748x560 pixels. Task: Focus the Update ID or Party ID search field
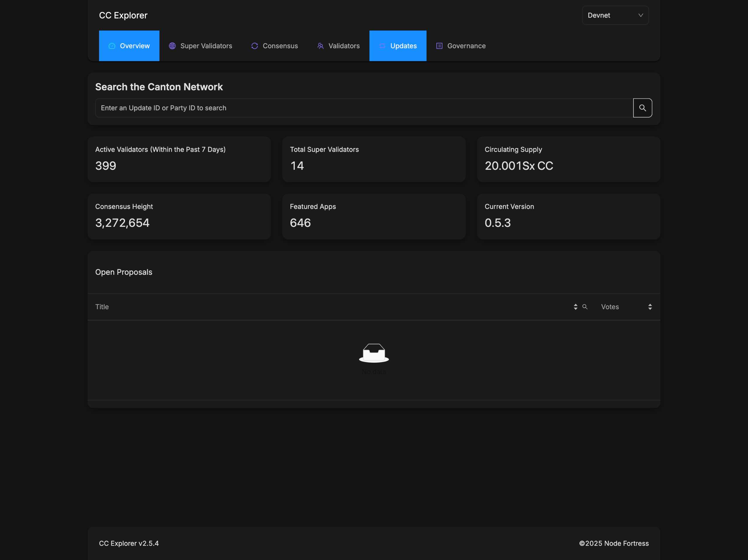pyautogui.click(x=363, y=108)
